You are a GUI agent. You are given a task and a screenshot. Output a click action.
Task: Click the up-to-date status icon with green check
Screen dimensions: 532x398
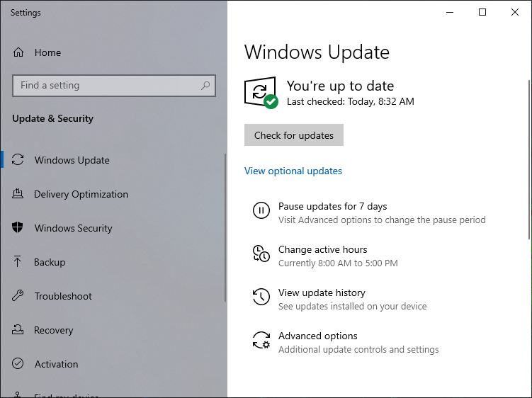(261, 93)
